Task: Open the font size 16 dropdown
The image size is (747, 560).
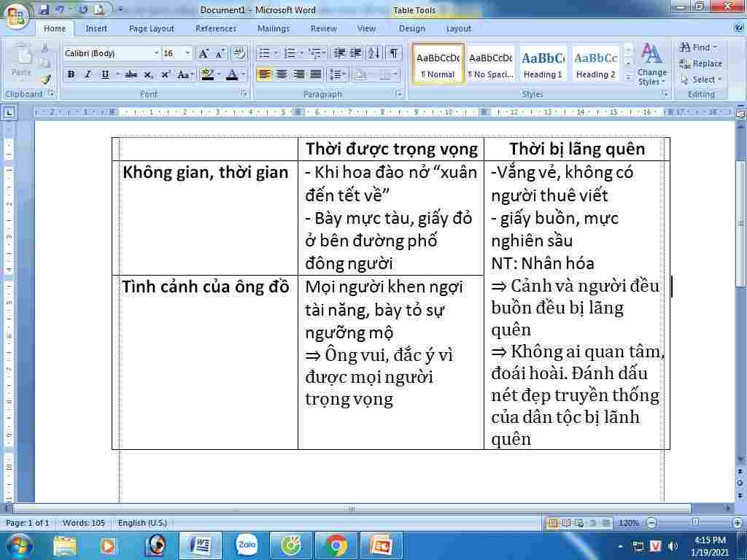Action: click(x=187, y=53)
